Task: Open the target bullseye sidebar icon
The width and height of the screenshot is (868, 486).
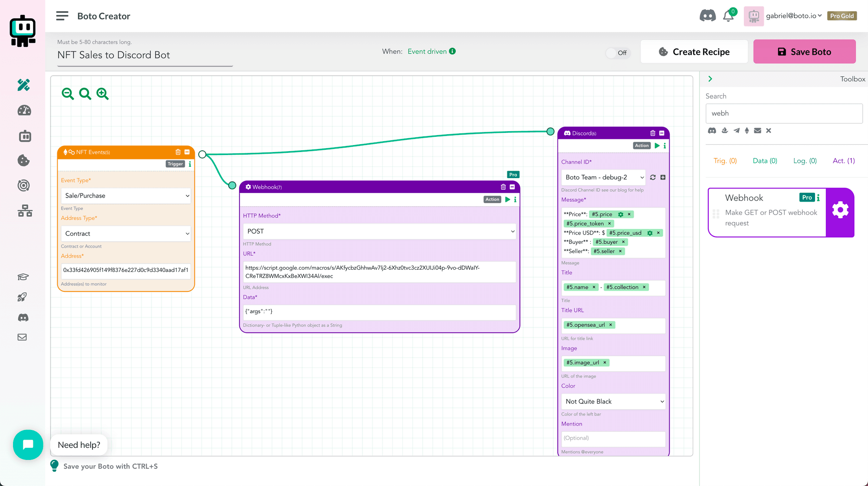Action: tap(23, 186)
